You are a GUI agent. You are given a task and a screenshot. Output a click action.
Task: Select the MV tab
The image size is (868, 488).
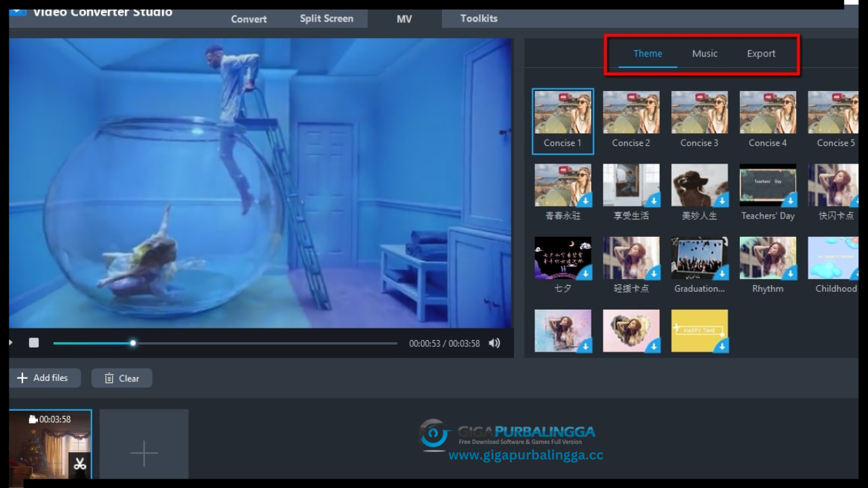404,19
